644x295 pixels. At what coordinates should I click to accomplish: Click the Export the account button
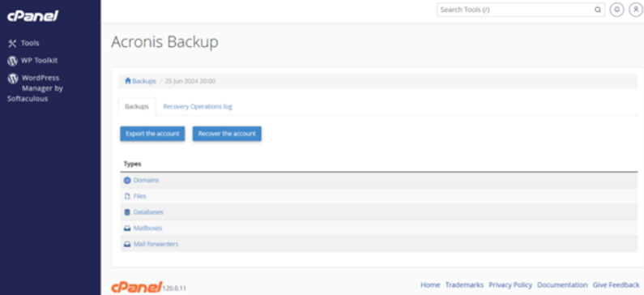[x=152, y=134]
